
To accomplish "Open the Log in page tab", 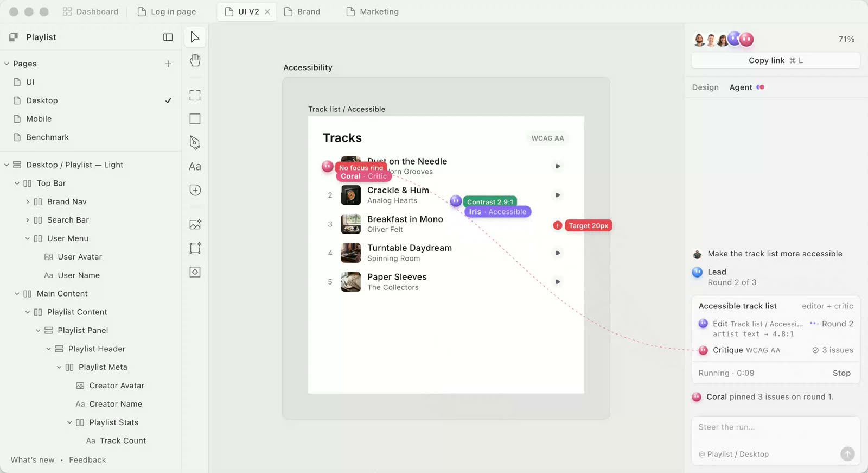I will [x=167, y=11].
